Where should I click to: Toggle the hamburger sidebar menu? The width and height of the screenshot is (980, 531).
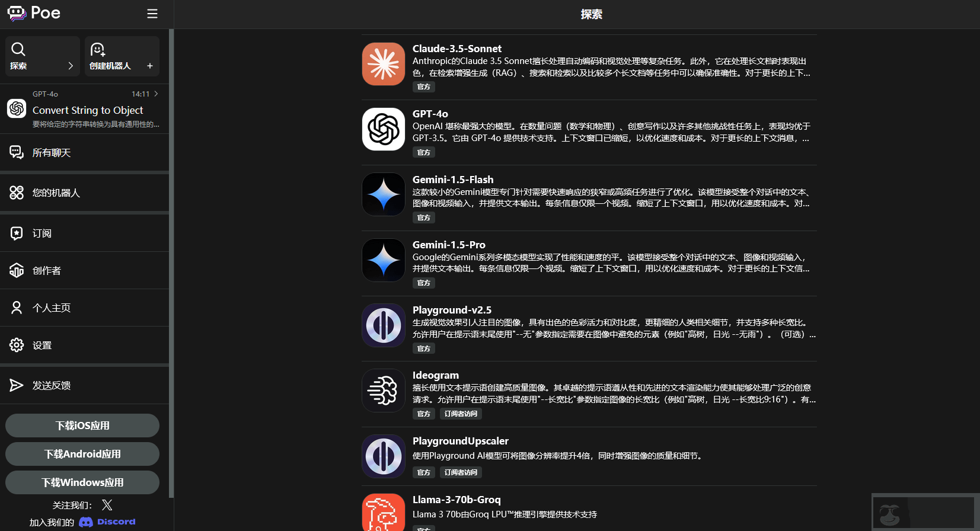[x=152, y=14]
